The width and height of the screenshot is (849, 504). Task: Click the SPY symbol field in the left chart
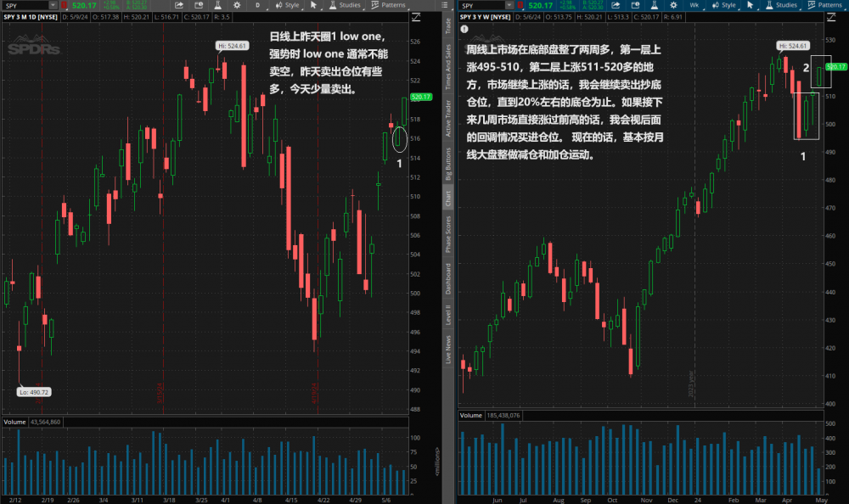click(x=26, y=5)
